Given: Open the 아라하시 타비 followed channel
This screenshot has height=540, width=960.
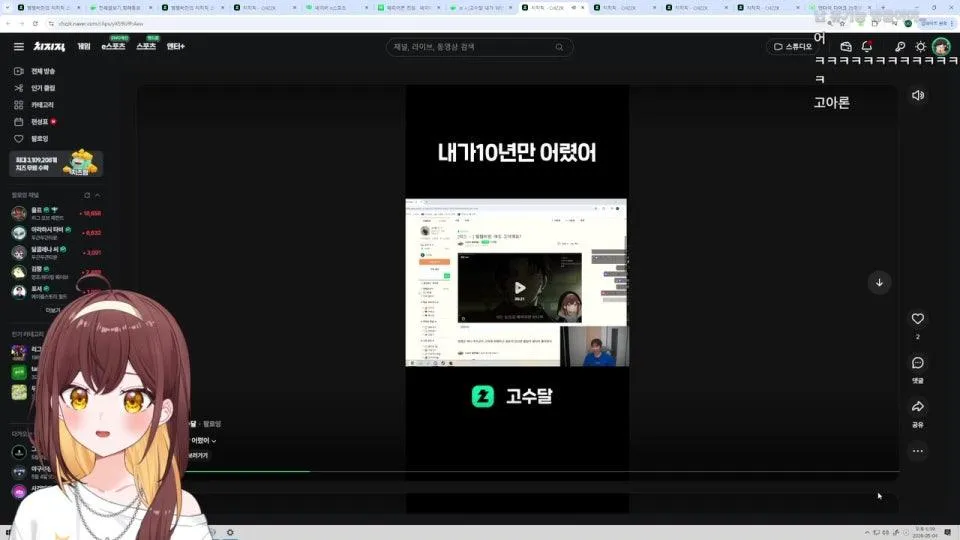Looking at the screenshot, I should pyautogui.click(x=56, y=233).
